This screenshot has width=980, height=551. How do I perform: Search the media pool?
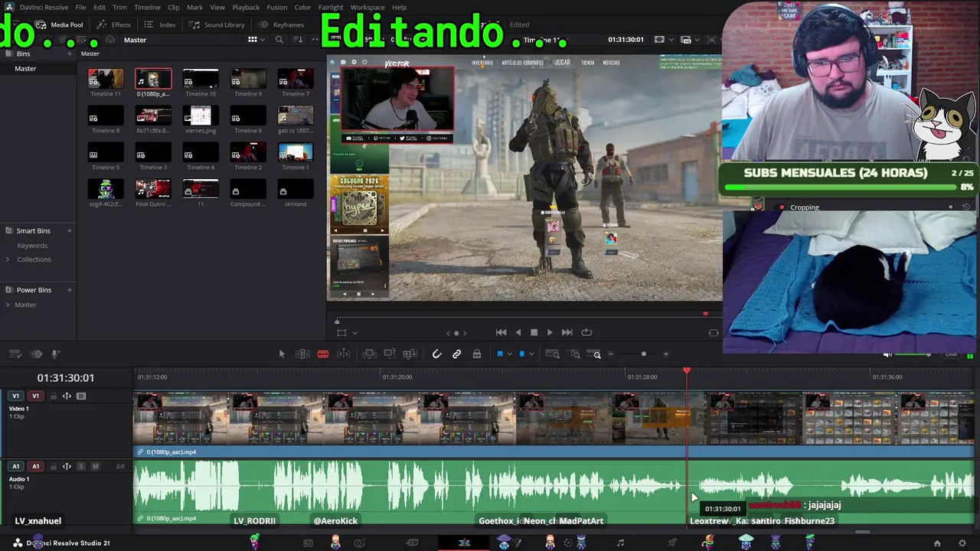279,40
